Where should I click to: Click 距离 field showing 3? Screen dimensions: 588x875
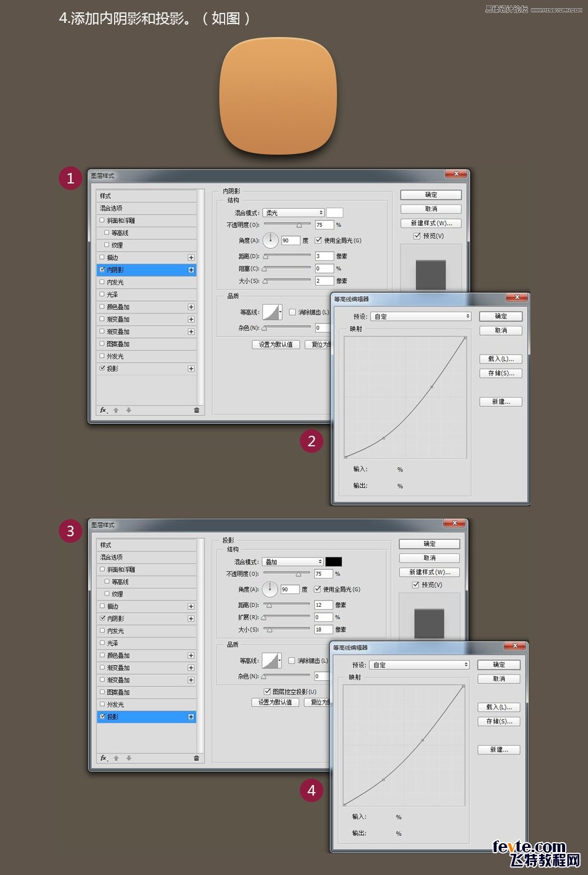point(324,256)
